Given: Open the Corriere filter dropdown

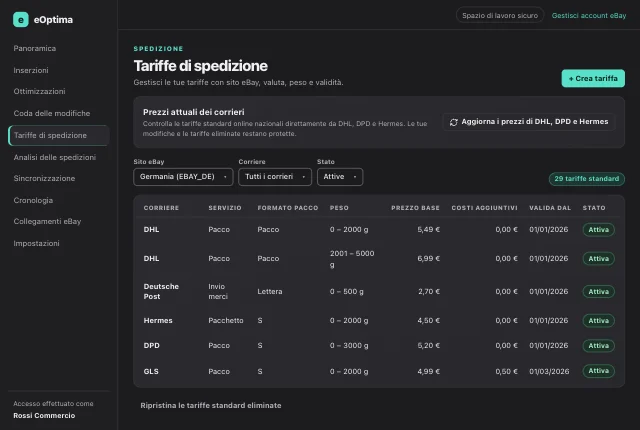Looking at the screenshot, I should 275,177.
